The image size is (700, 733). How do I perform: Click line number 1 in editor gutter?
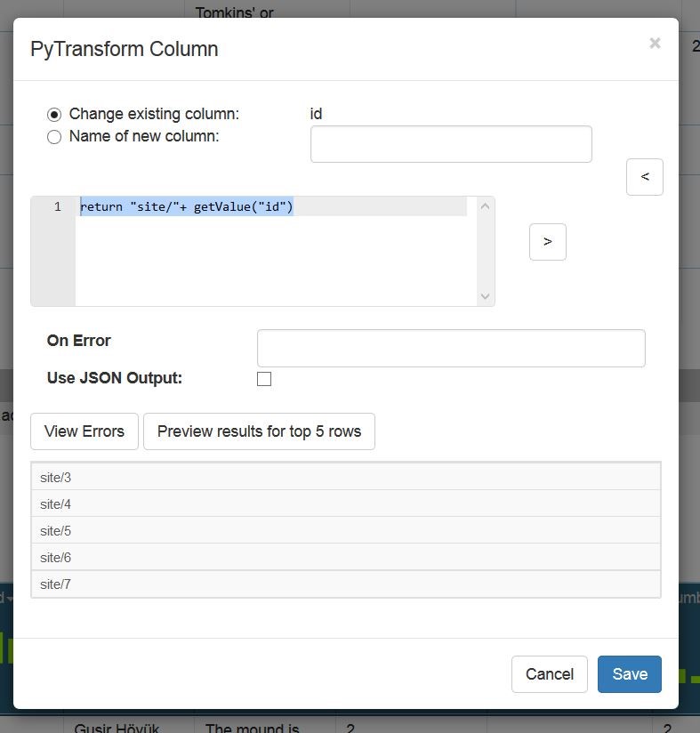58,206
